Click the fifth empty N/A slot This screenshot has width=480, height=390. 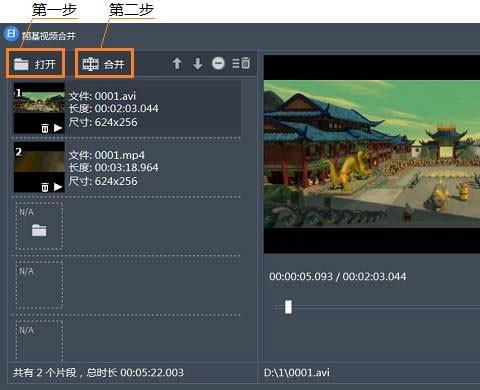pyautogui.click(x=39, y=341)
